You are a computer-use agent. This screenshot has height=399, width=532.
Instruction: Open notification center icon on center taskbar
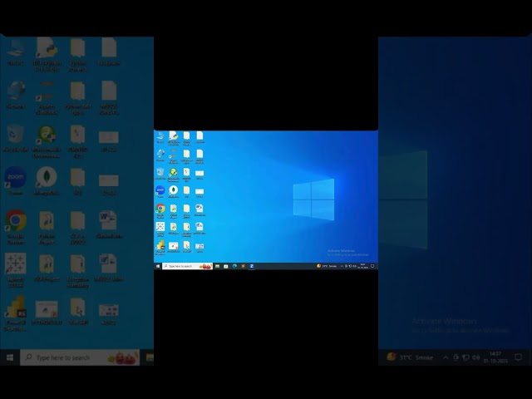click(372, 266)
